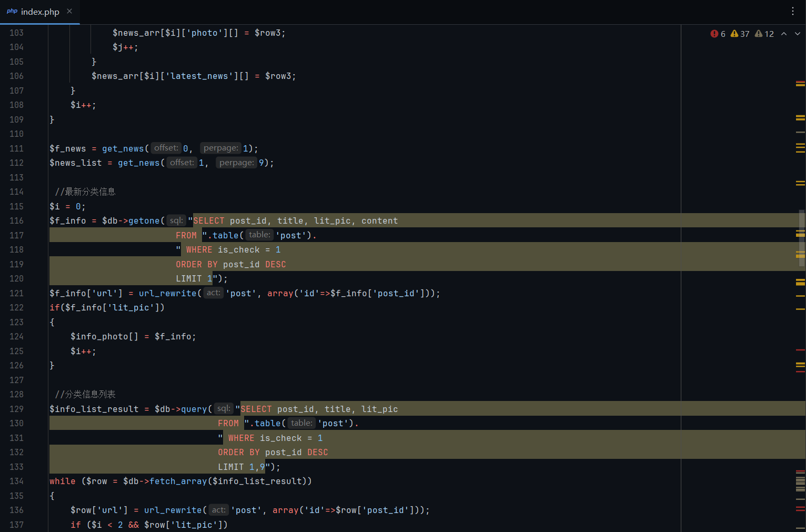Click the PHP file icon on the tab
The image size is (806, 532).
click(x=12, y=11)
